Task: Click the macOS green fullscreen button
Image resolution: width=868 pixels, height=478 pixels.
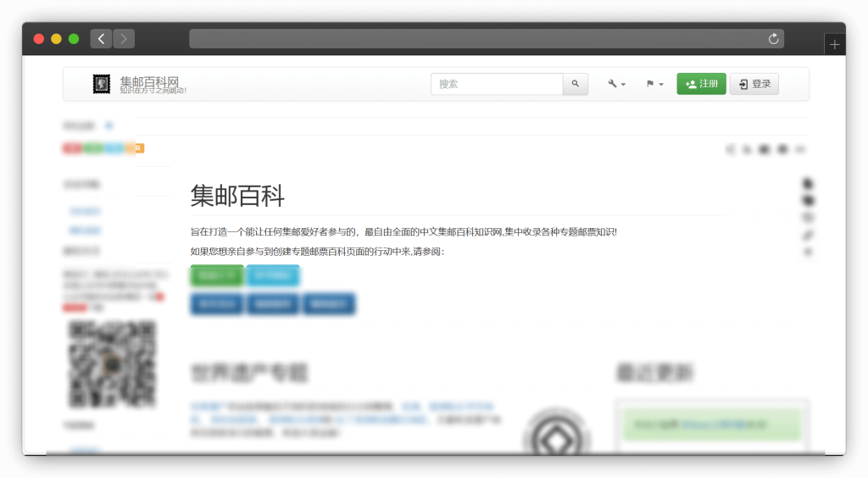Action: [x=74, y=39]
